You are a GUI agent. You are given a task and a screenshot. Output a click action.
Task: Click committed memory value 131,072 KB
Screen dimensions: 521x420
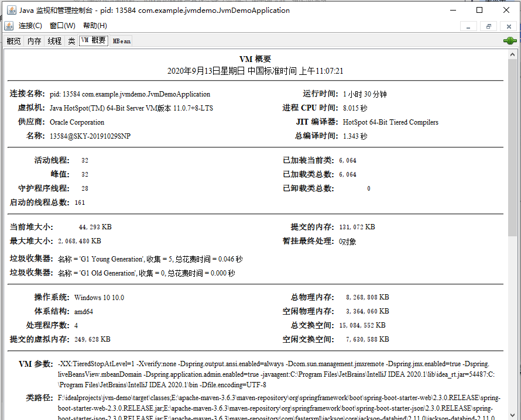[357, 227]
